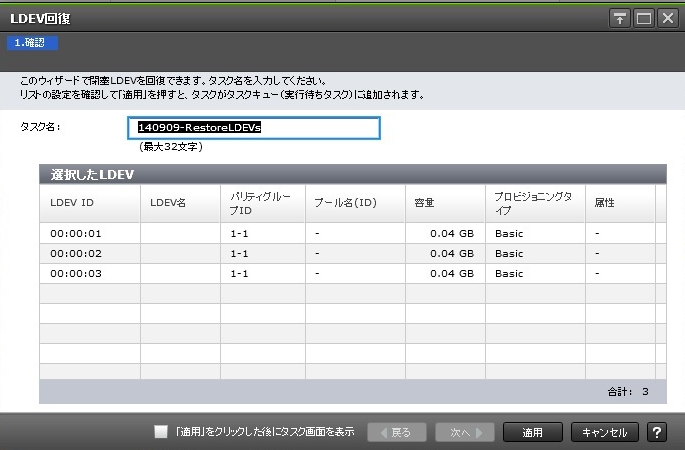Maximize the LDEV回復 dialog
The image size is (685, 450).
(643, 18)
